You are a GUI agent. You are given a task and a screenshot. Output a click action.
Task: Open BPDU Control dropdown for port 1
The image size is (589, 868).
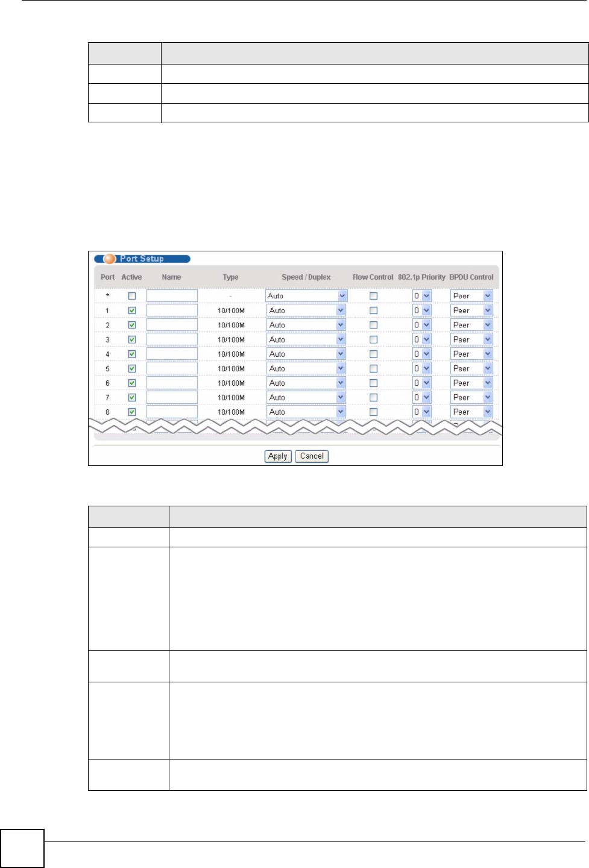pyautogui.click(x=472, y=310)
